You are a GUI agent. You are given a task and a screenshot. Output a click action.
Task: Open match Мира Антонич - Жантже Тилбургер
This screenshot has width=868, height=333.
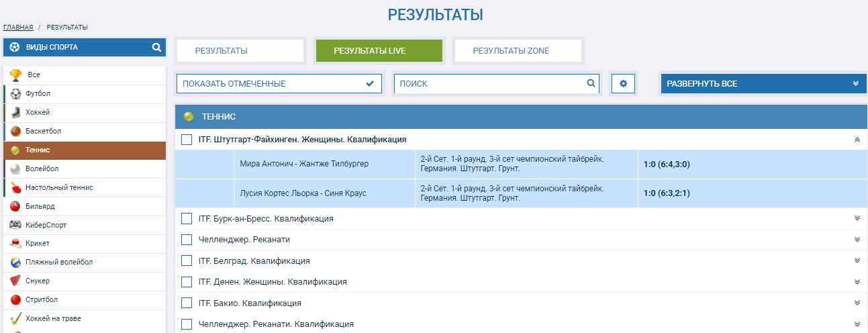(x=304, y=164)
